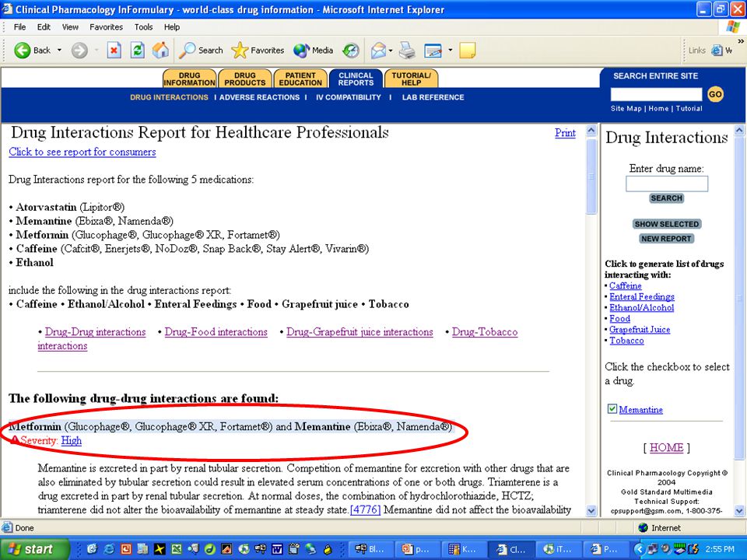Click the Tobacco sidebar link

[x=626, y=341]
